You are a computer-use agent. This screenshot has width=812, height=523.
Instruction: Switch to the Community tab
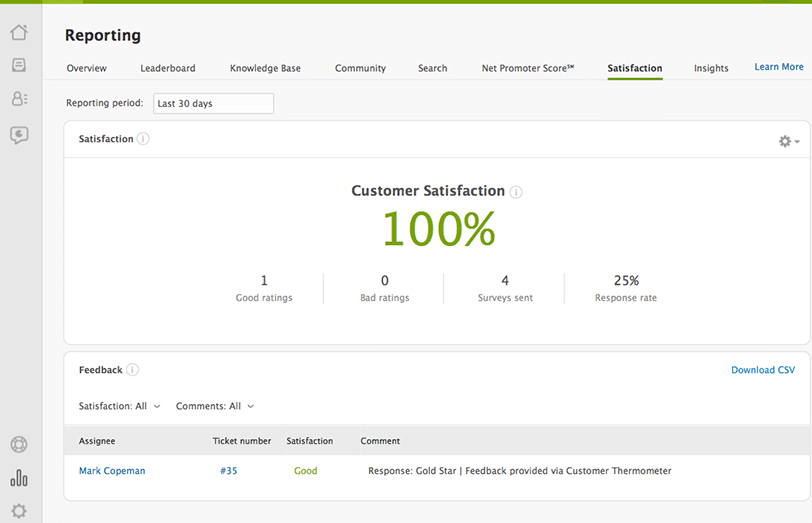coord(360,68)
